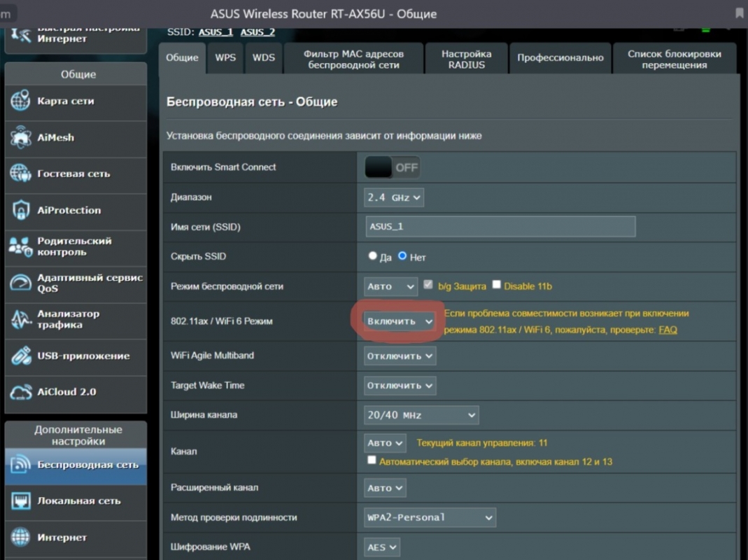Open the Ширина канала 20/40 MHz dropdown
Image resolution: width=748 pixels, height=560 pixels.
[x=421, y=415]
